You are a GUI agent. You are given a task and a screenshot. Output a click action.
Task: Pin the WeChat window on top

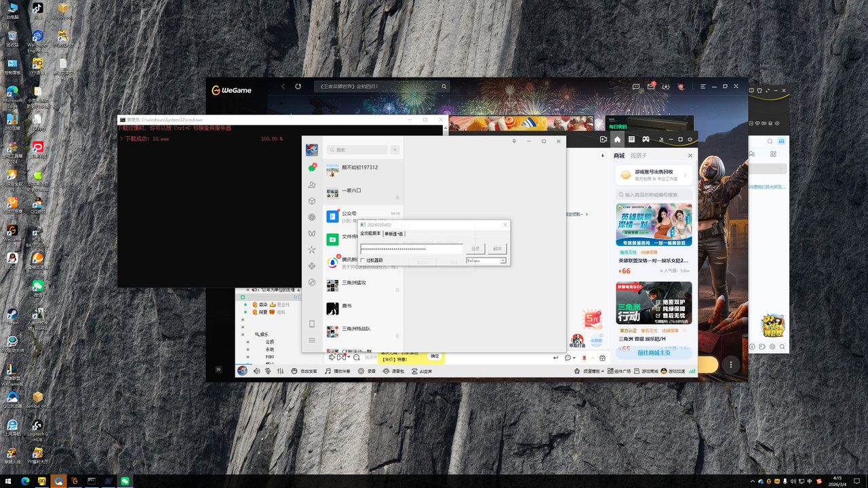coord(514,141)
